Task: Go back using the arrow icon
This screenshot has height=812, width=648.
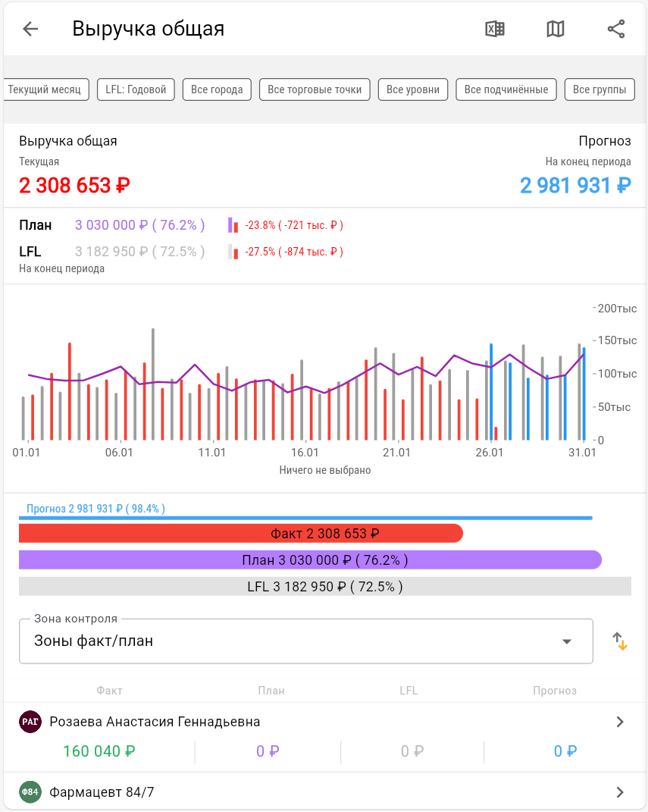Action: [x=30, y=29]
